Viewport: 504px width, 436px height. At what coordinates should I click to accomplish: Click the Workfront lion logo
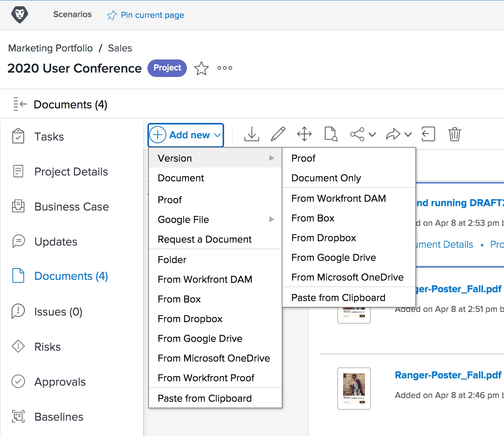click(20, 15)
